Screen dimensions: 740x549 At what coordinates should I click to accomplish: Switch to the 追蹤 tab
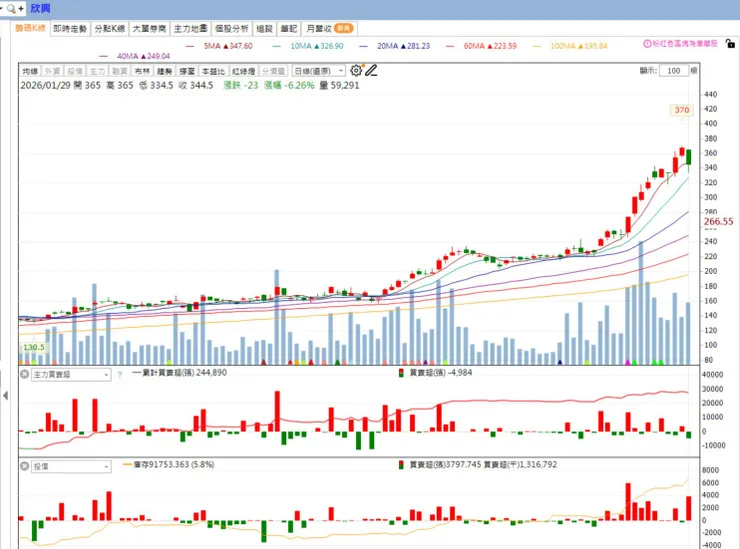click(265, 29)
